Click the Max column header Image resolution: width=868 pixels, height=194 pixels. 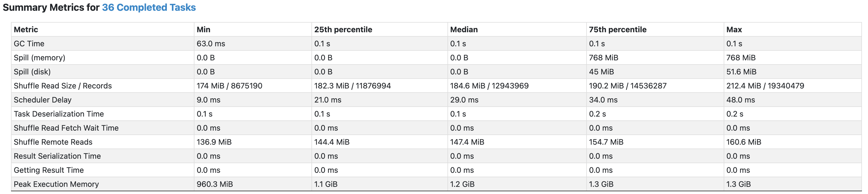point(734,30)
